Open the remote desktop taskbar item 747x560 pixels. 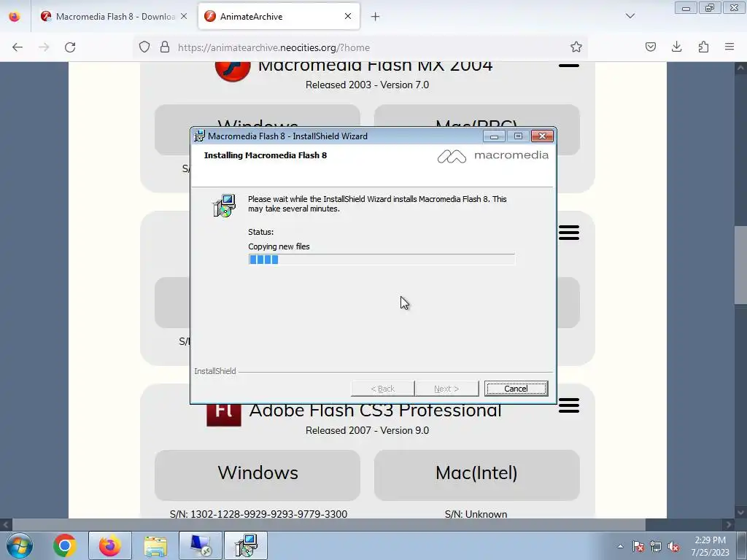tap(201, 545)
